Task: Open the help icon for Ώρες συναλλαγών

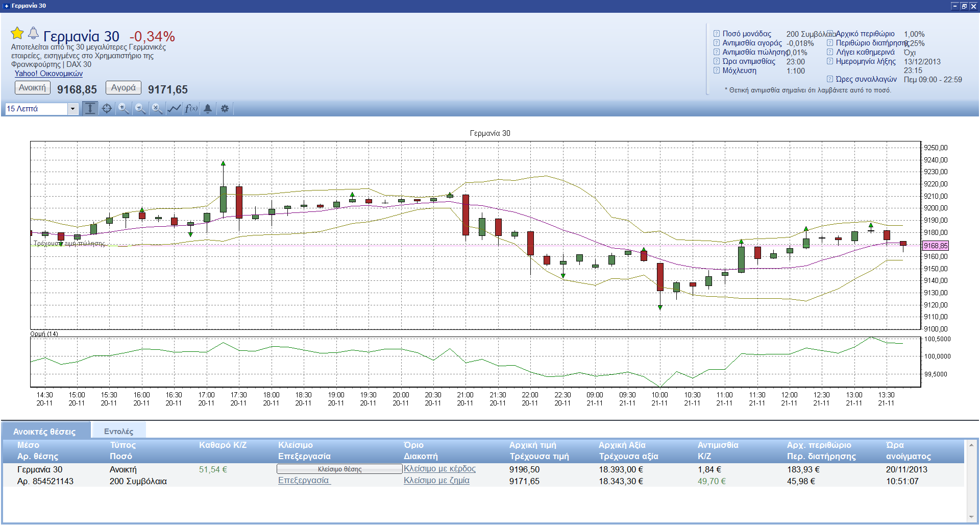Action: (830, 79)
